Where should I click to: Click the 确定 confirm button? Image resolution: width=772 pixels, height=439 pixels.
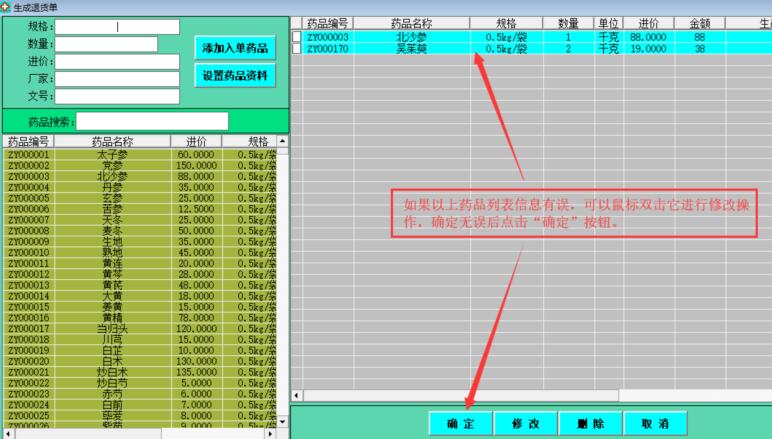pyautogui.click(x=460, y=423)
